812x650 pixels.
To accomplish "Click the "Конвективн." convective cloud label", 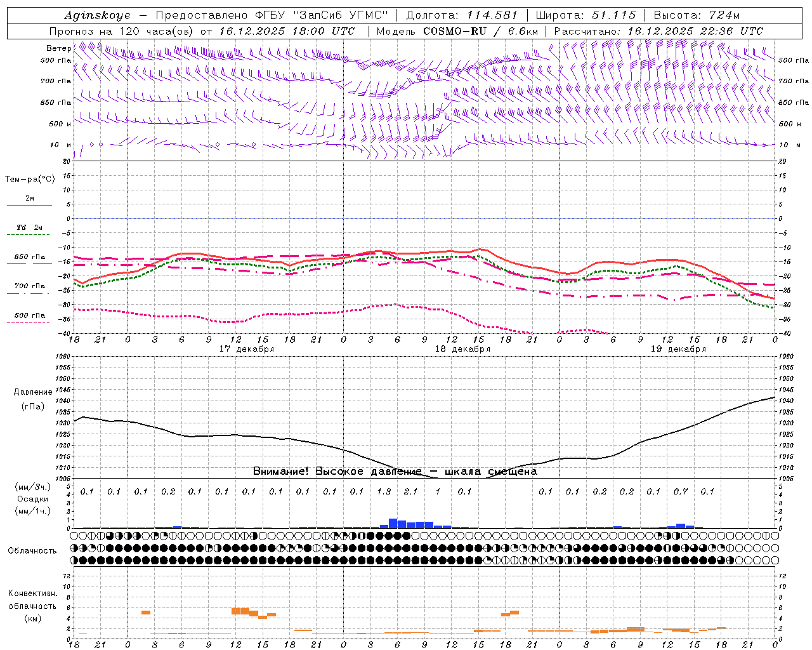I will [x=32, y=594].
